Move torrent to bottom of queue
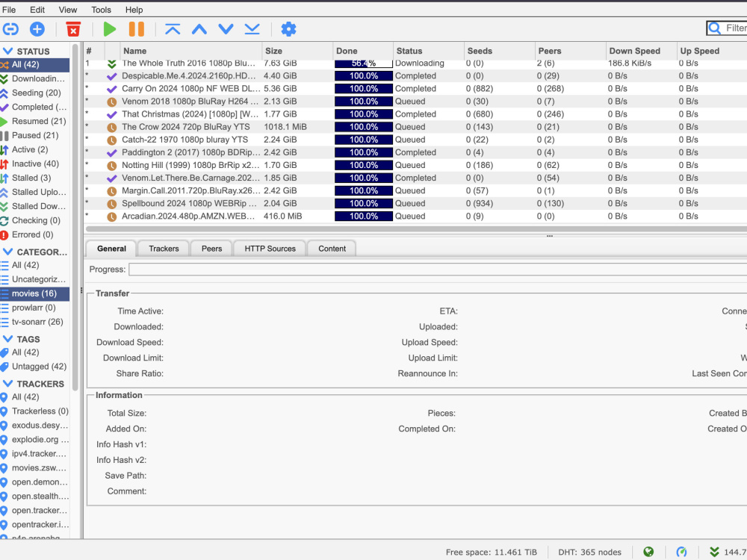Image resolution: width=747 pixels, height=560 pixels. (252, 29)
